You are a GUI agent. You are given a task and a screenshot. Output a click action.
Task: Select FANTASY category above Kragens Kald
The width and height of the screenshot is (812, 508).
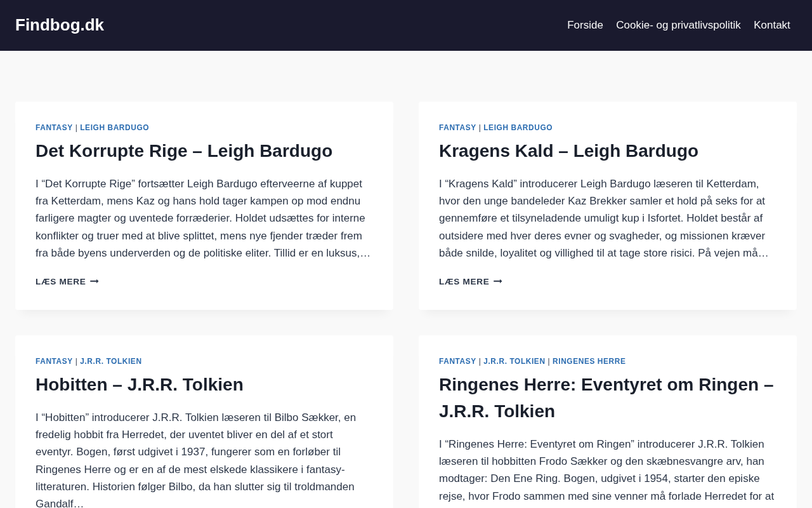click(457, 128)
